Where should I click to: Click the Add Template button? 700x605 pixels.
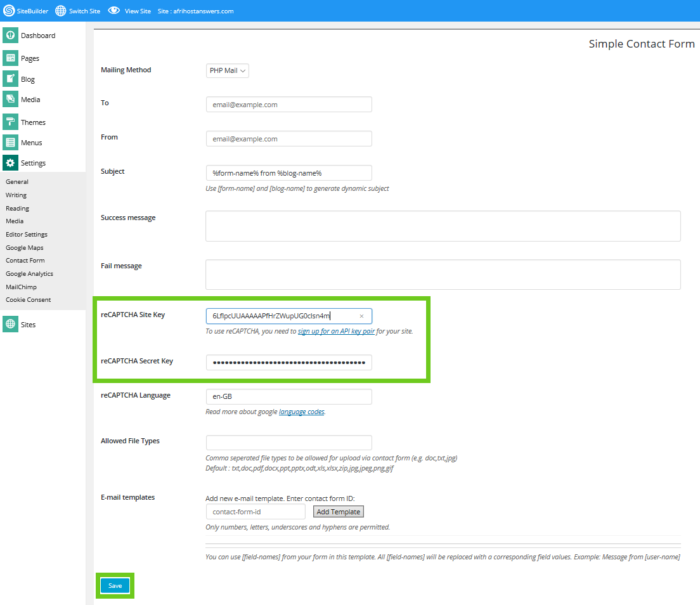click(339, 512)
